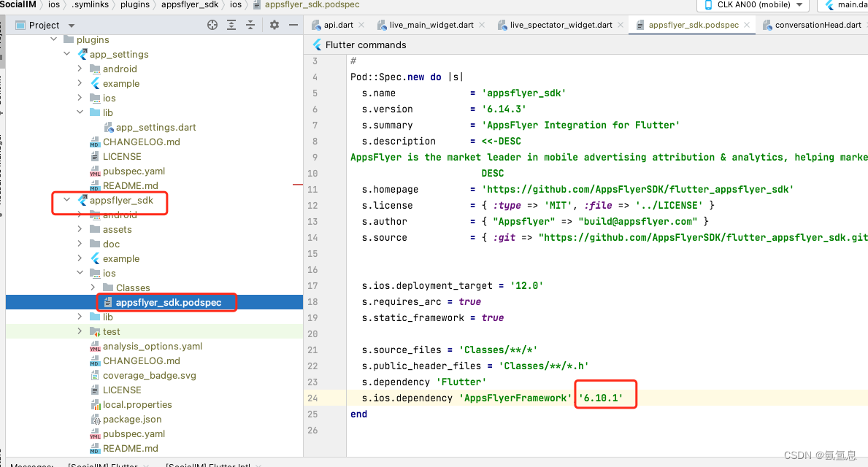Close the live_main_widget.dart tab
The image size is (868, 467).
pos(482,25)
